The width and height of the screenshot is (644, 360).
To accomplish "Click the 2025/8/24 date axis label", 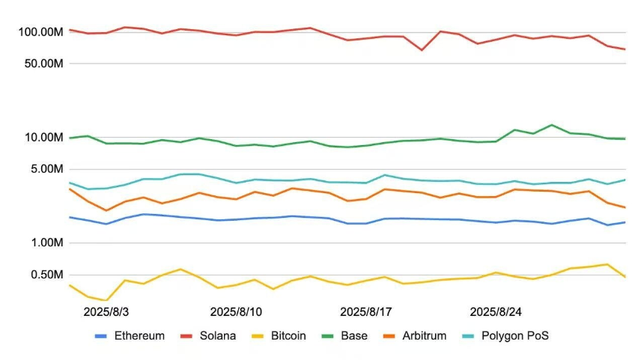I will point(496,311).
